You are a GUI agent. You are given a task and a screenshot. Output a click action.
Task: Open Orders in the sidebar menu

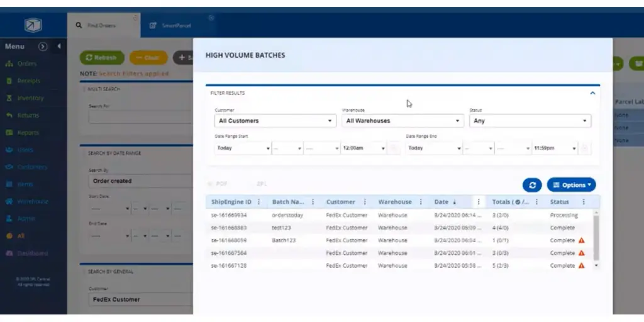point(26,64)
